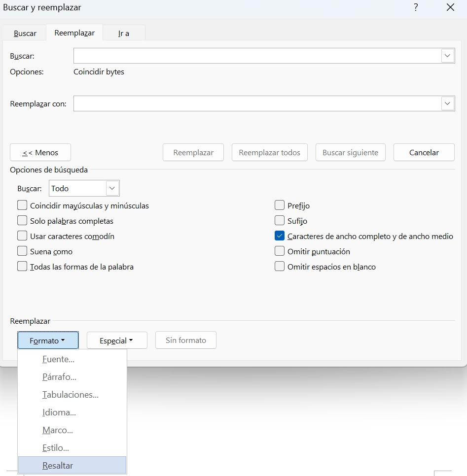The image size is (467, 476).
Task: Close the Buscar y reemplazar dialog
Action: click(450, 7)
